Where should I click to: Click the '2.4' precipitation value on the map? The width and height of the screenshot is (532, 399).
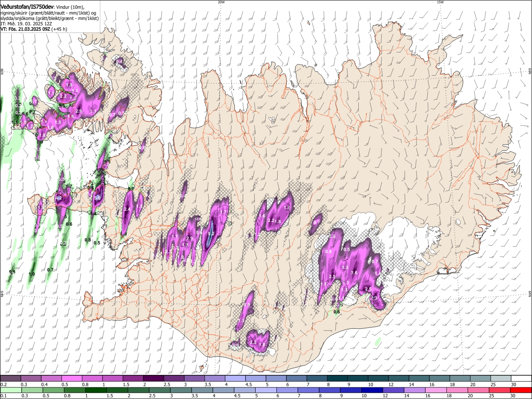pos(127,209)
